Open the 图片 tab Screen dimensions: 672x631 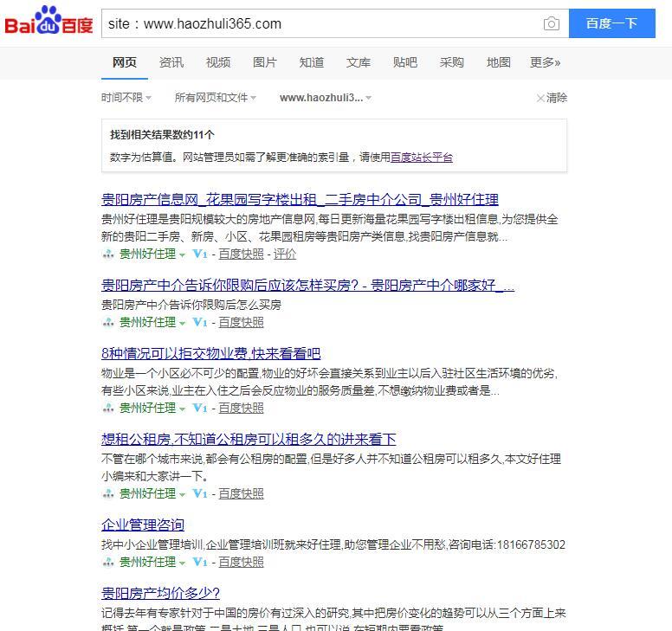[265, 62]
